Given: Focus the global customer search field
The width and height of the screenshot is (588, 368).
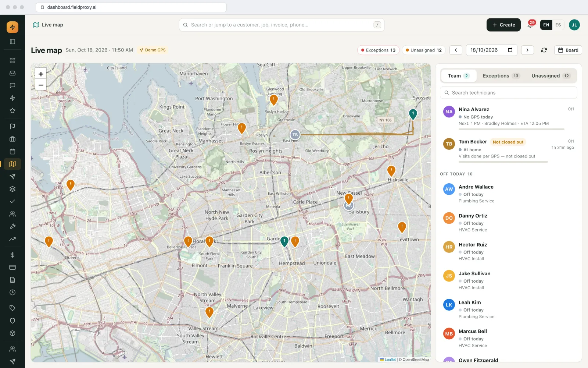Looking at the screenshot, I should (x=282, y=25).
